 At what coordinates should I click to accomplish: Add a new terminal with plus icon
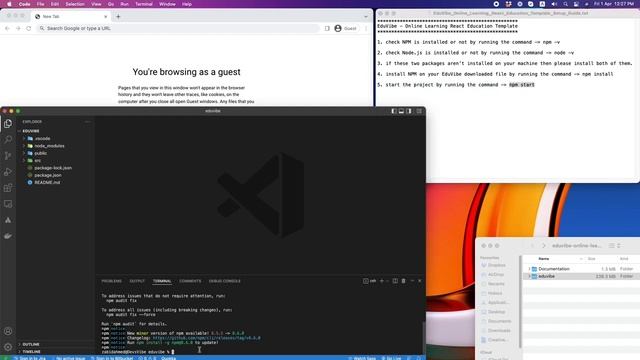point(382,281)
